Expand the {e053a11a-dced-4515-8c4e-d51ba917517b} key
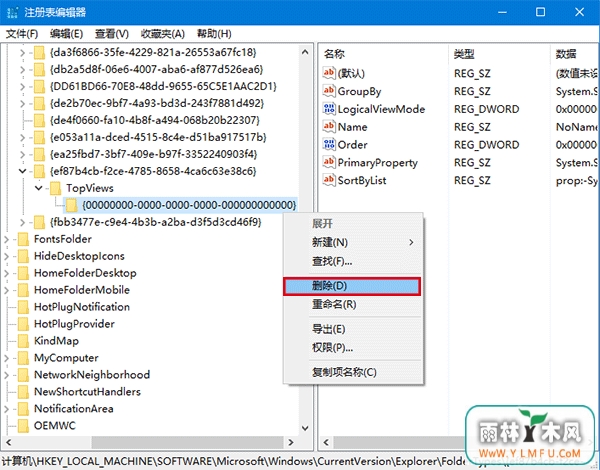Viewport: 600px width, 470px height. (22, 137)
